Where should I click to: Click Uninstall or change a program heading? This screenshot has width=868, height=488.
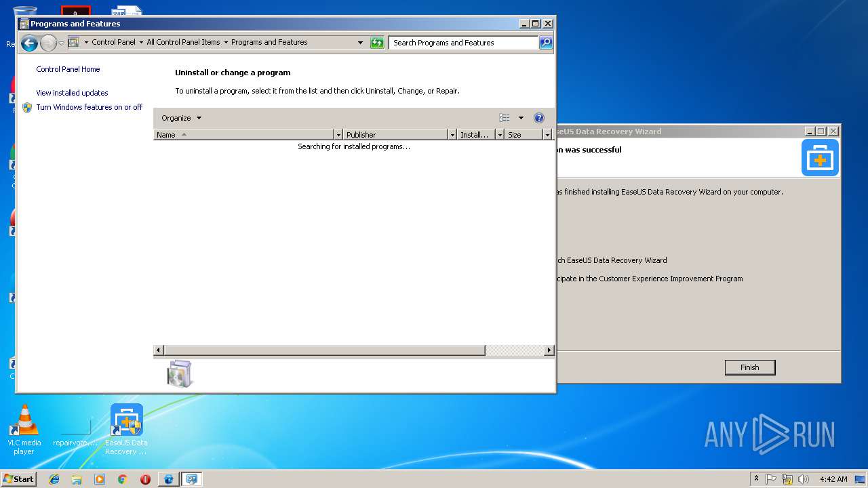click(233, 73)
